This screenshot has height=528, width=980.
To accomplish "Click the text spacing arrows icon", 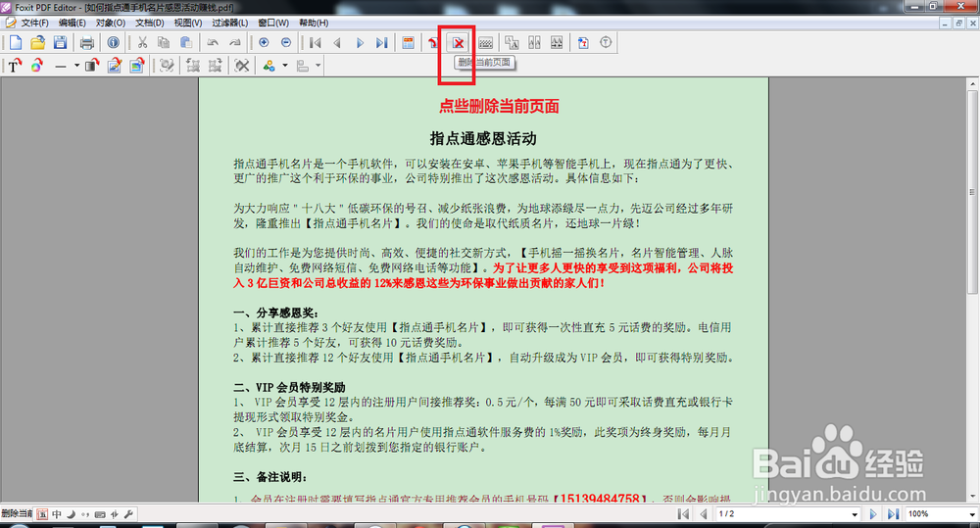I will 557,42.
